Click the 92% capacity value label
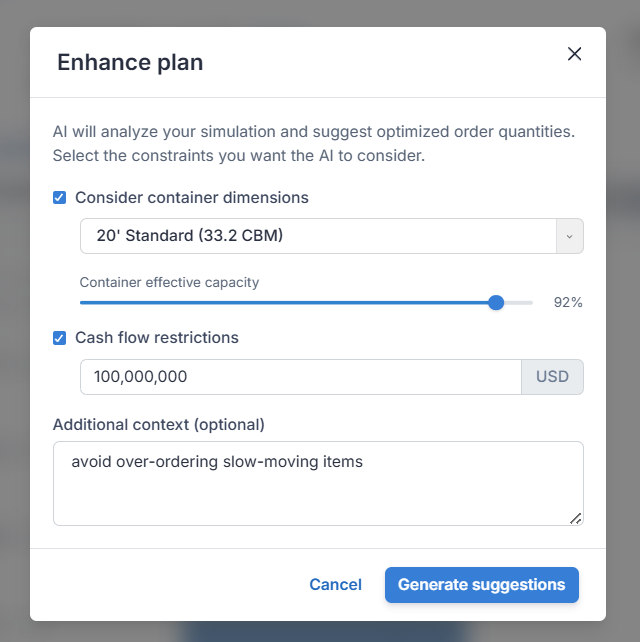 [568, 302]
